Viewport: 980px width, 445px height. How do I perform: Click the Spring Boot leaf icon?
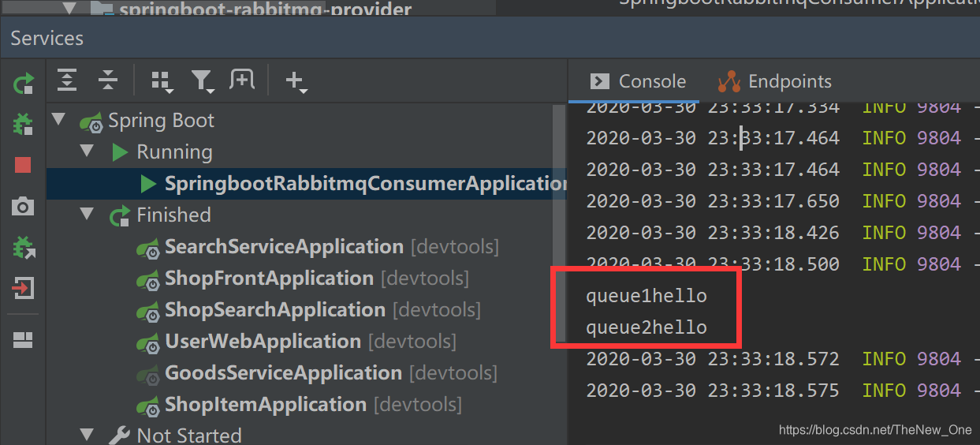(x=91, y=122)
